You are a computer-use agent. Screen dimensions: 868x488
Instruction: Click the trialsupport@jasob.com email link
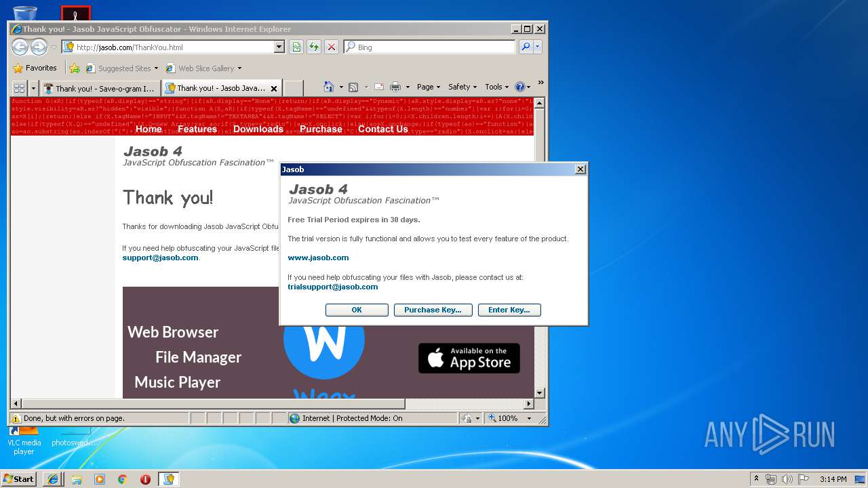point(332,287)
